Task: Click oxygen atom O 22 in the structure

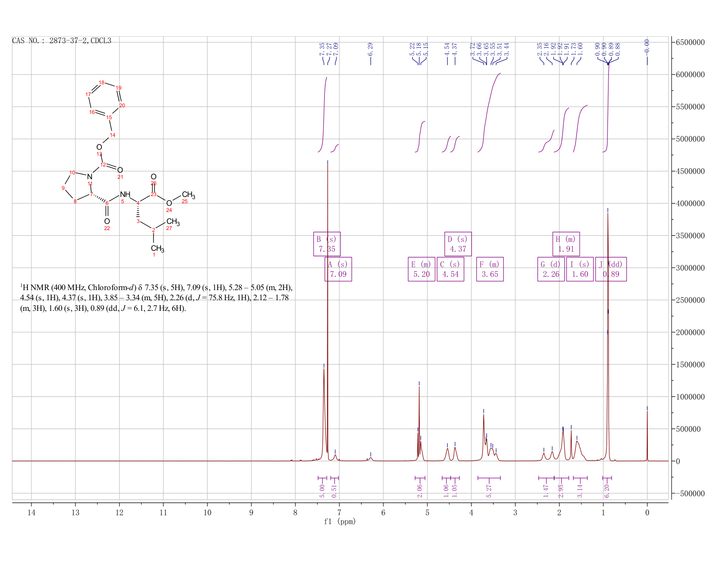Action: coord(107,221)
